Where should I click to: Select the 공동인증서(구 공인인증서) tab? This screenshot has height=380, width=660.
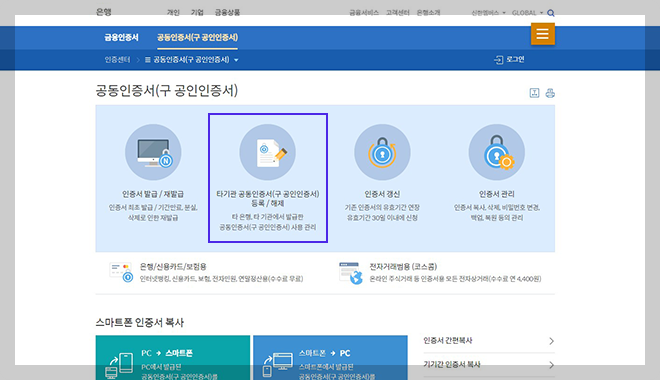[197, 37]
